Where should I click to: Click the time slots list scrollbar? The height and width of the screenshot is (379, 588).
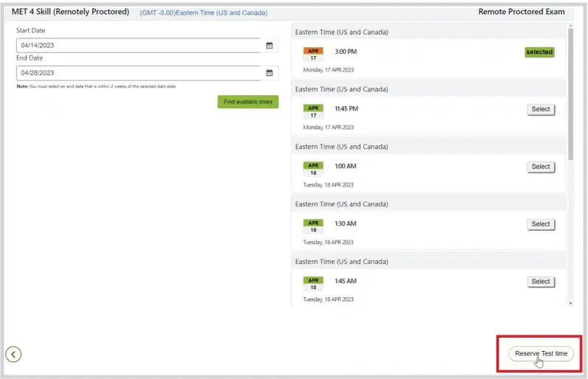570,96
